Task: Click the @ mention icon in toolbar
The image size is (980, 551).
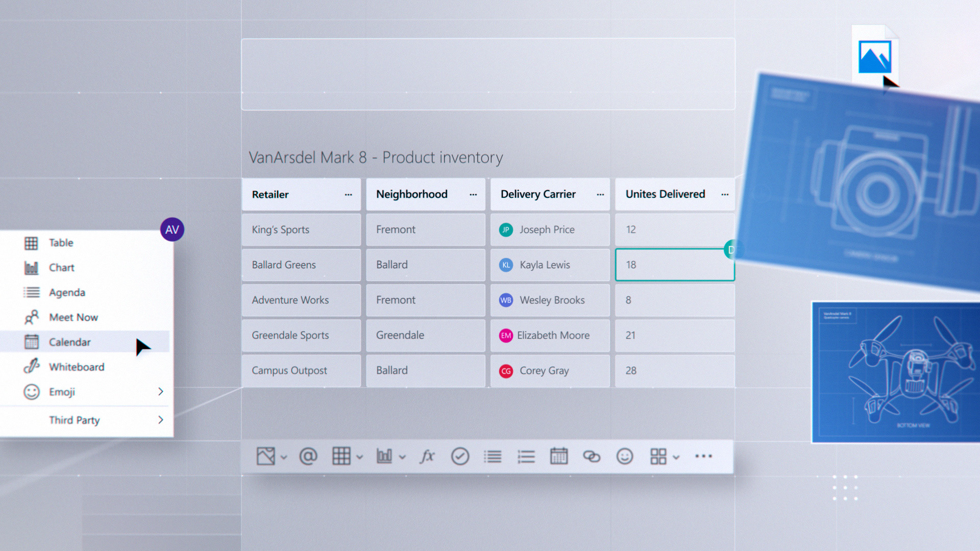Action: 308,456
